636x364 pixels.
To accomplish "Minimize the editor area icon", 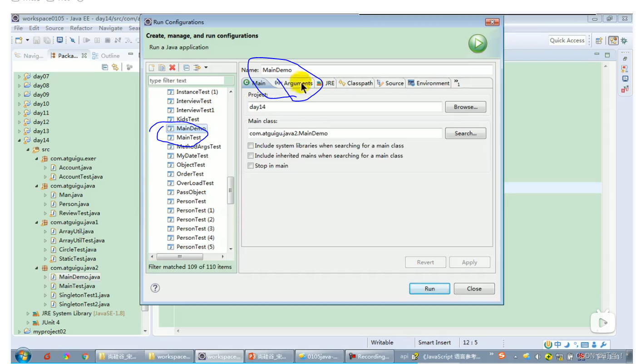I will tap(597, 54).
